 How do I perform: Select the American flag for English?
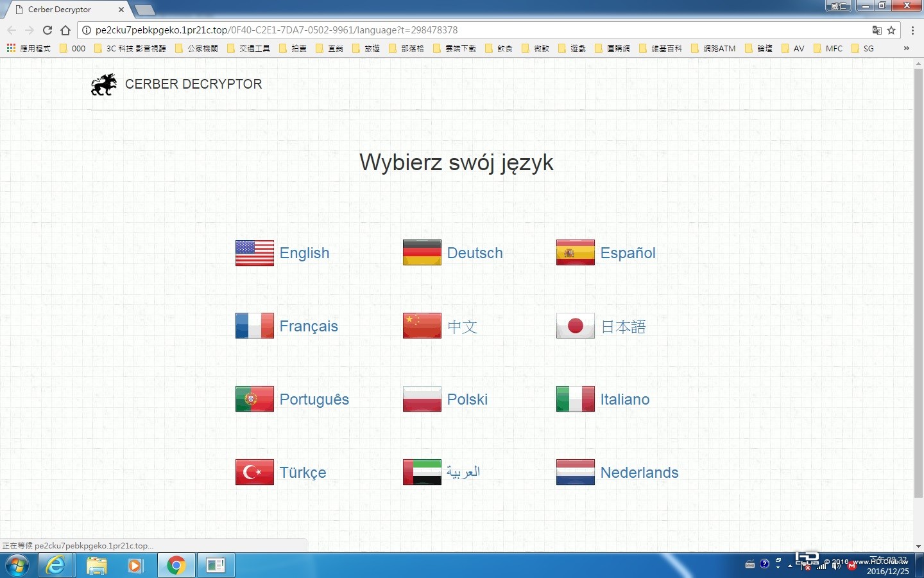point(255,253)
